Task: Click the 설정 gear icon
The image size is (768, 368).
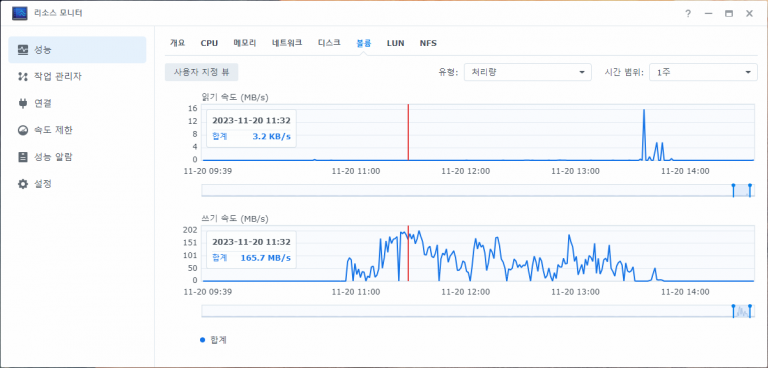Action: [23, 184]
